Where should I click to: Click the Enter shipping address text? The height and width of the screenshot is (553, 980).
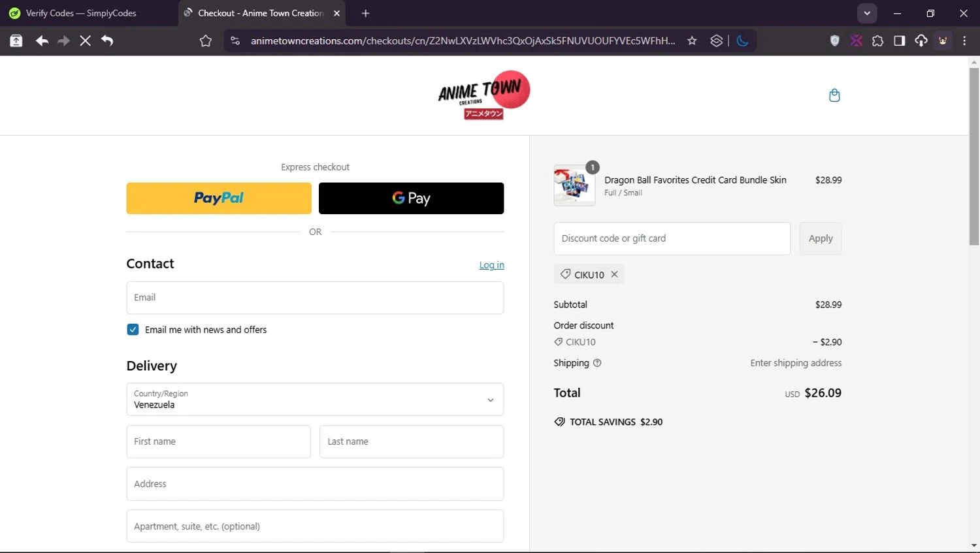(x=796, y=363)
